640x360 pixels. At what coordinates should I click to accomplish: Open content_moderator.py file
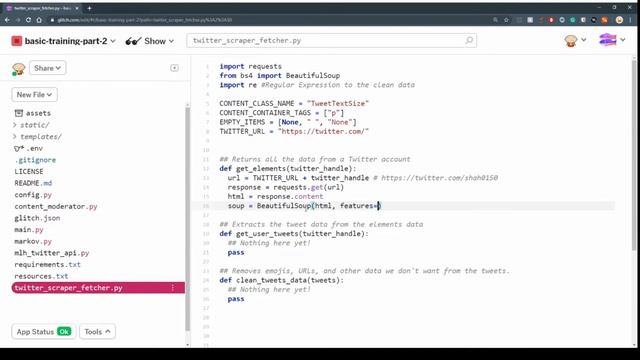tap(56, 206)
